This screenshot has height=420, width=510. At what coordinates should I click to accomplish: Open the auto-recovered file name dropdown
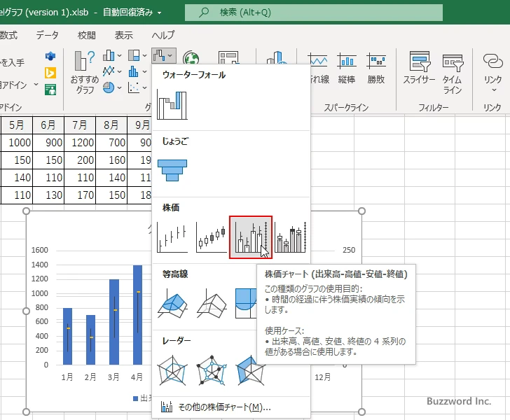(x=160, y=13)
